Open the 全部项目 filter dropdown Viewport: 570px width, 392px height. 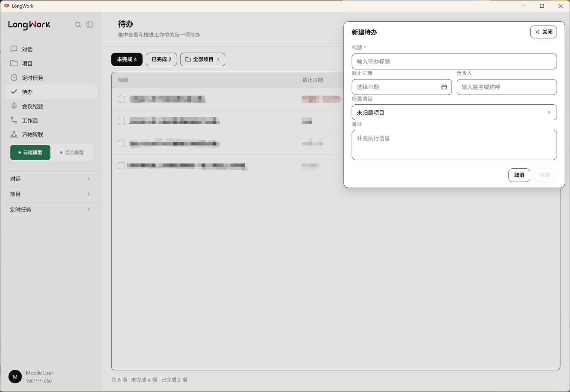pyautogui.click(x=202, y=59)
